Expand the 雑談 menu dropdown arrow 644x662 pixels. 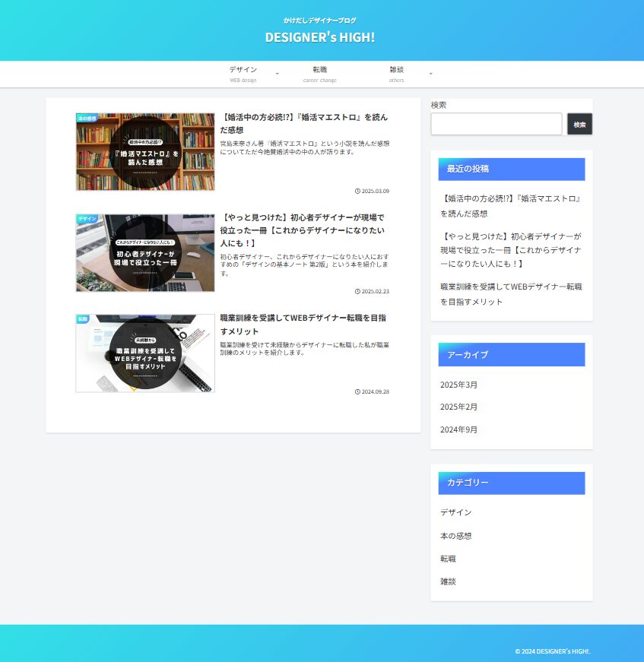coord(430,74)
